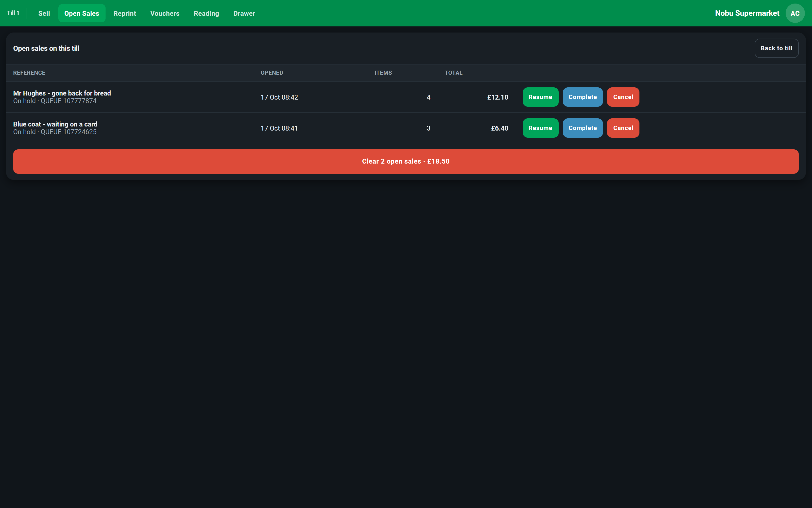Click the ITEMS column header
812x508 pixels.
(x=383, y=73)
